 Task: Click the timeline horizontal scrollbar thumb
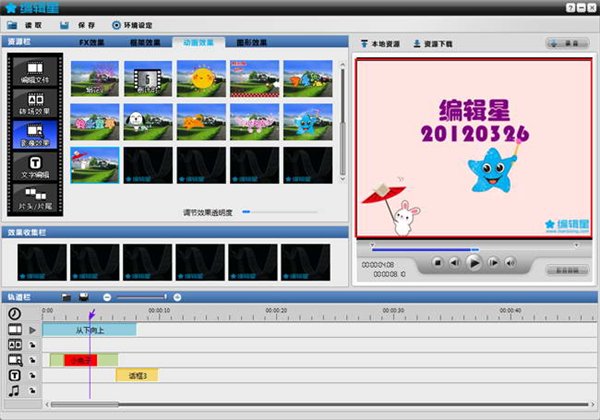85,404
